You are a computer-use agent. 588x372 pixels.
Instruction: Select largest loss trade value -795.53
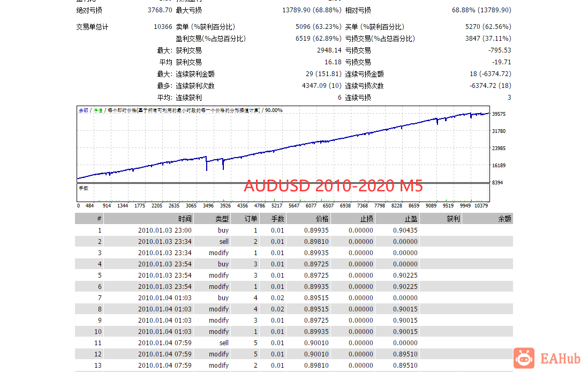[x=500, y=50]
